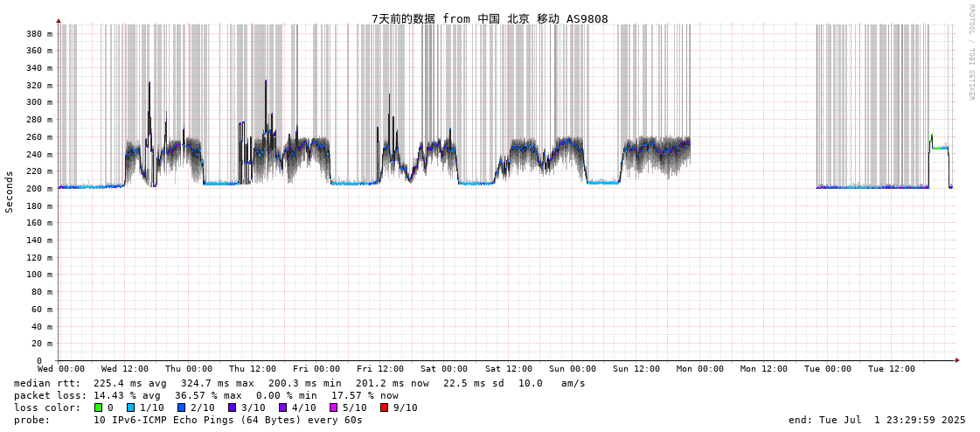Click the '200 m' y-axis value
The width and height of the screenshot is (980, 432).
pos(39,188)
